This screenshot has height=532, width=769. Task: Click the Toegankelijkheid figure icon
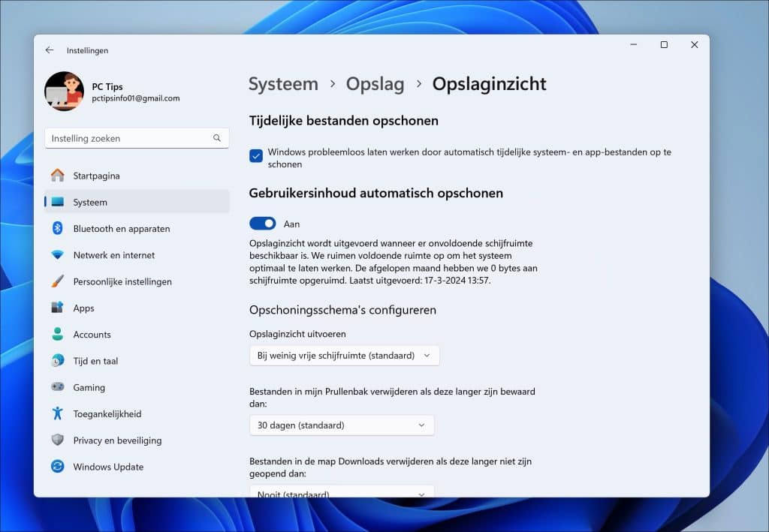(x=57, y=413)
